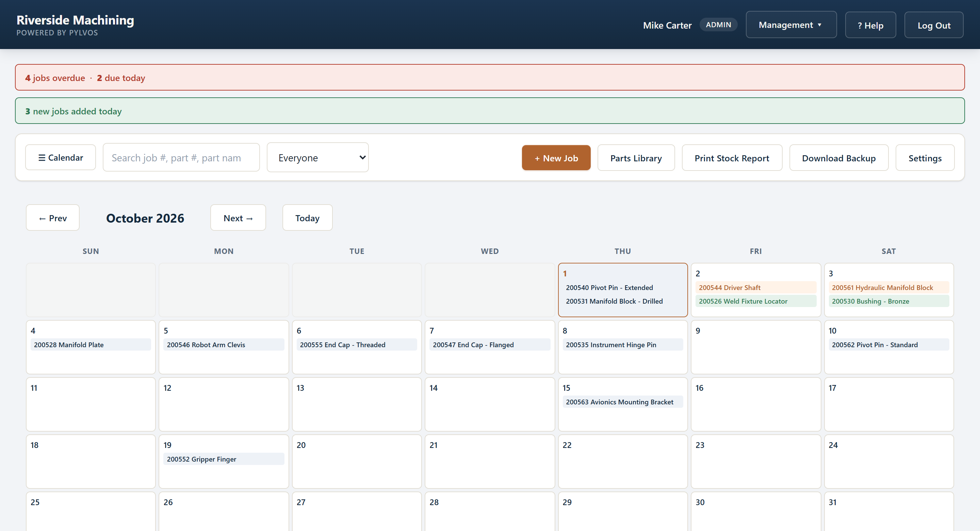Select the October 22 day cell
This screenshot has width=980, height=531.
623,461
